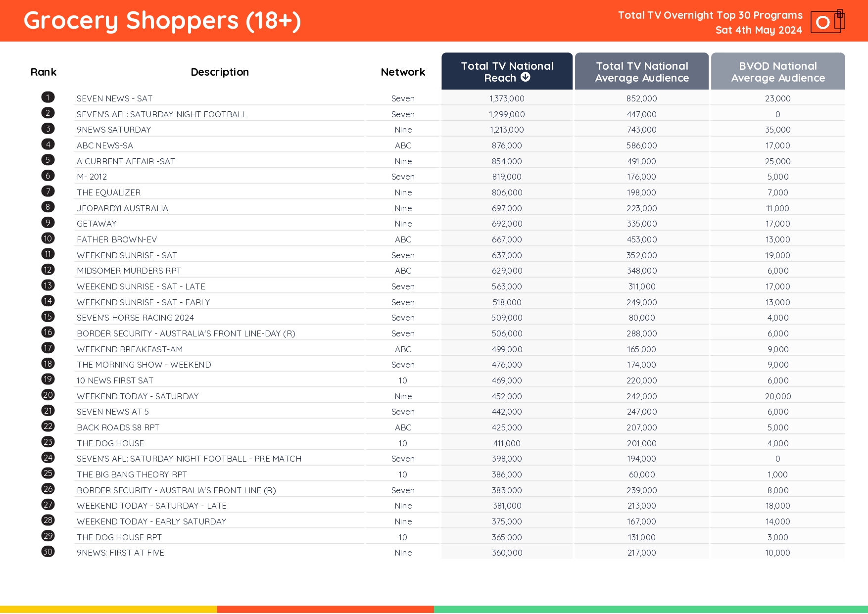The image size is (868, 614).
Task: Click the green footer color bar
Action: [651, 610]
